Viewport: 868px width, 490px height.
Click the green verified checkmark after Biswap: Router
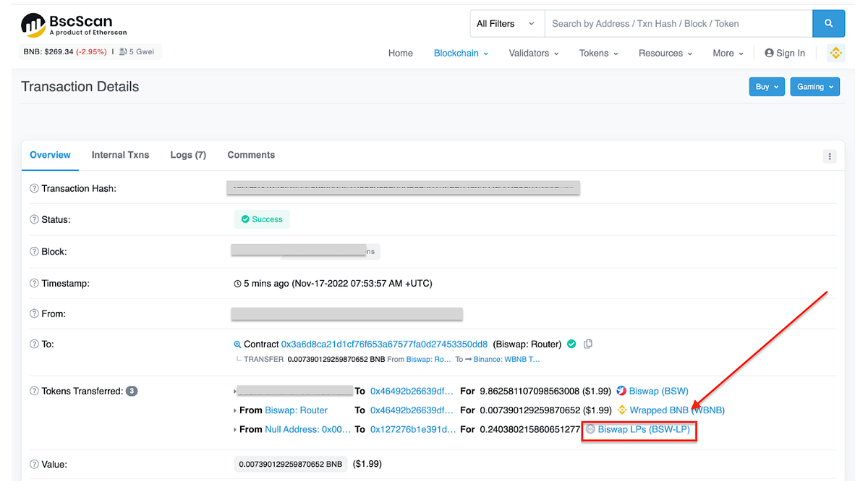571,344
